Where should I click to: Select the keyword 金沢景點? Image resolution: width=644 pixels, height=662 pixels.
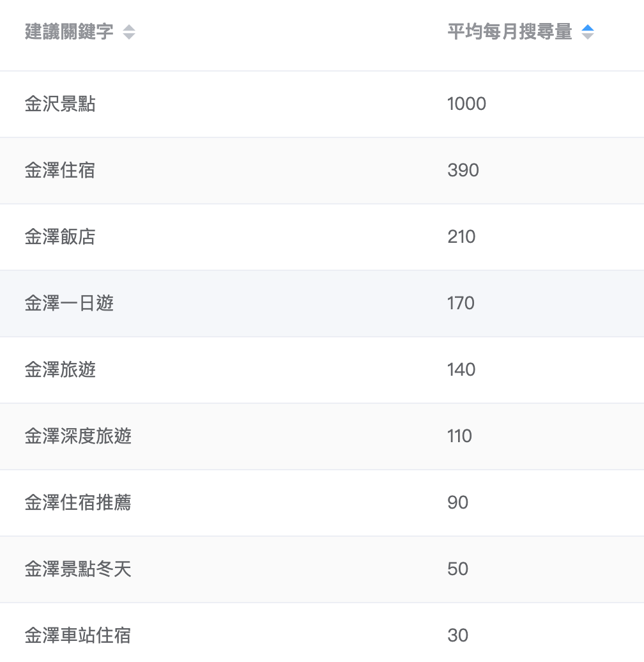click(x=60, y=104)
